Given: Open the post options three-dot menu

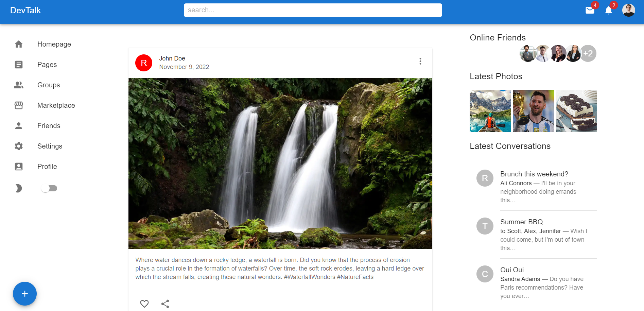Looking at the screenshot, I should [420, 61].
